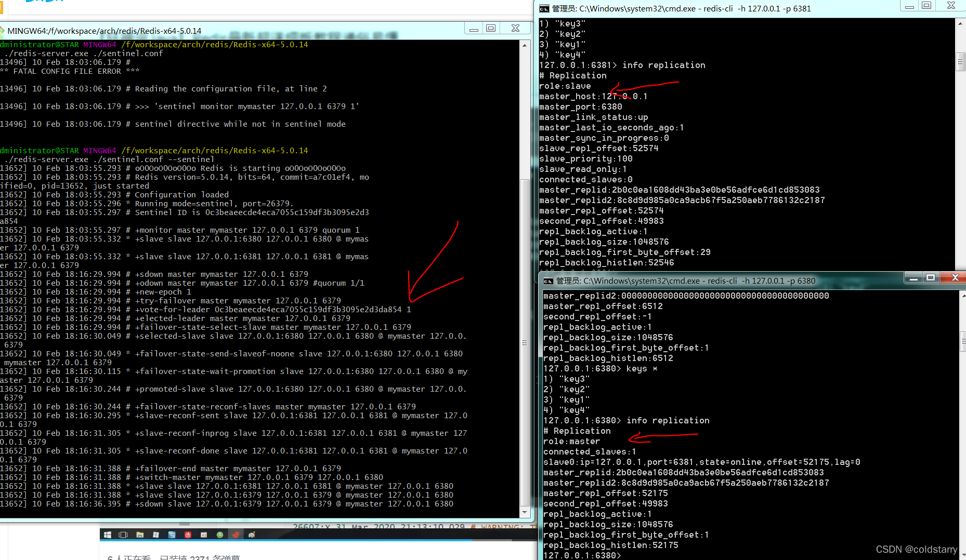Click the 6380 cmd window title text
966x560 pixels.
686,281
